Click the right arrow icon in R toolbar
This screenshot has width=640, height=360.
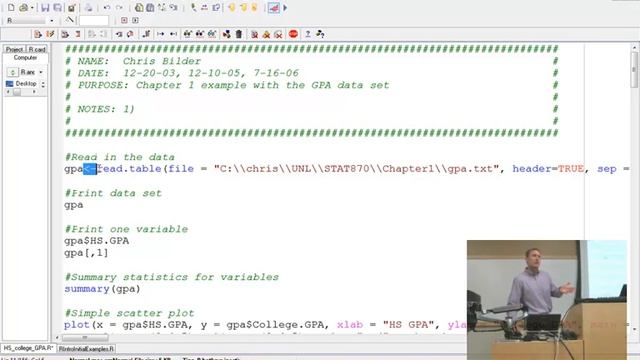(160, 34)
